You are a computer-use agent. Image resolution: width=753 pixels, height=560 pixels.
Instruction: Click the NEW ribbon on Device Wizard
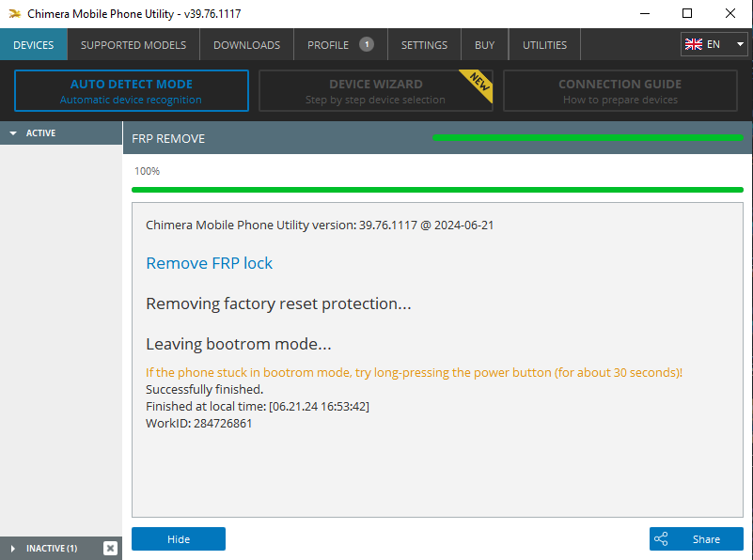coord(478,83)
